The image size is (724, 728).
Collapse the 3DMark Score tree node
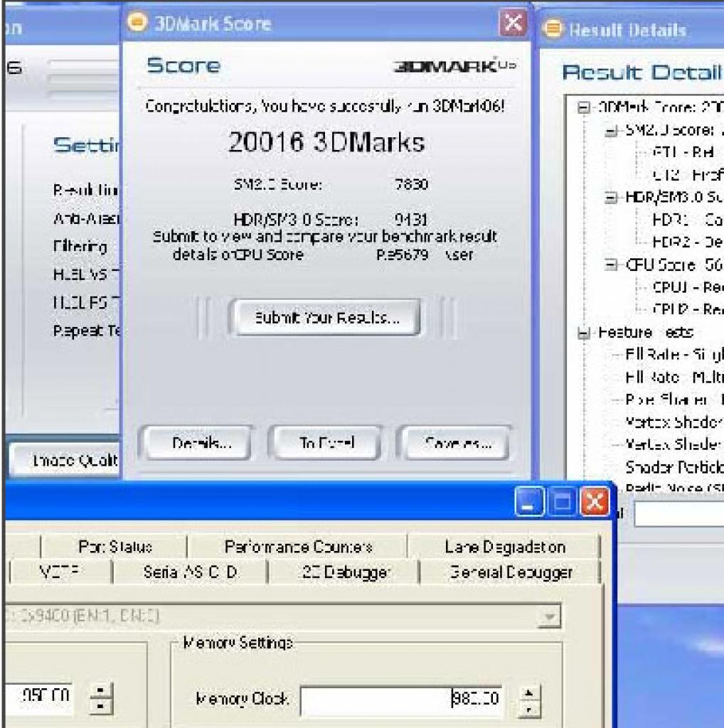click(583, 108)
